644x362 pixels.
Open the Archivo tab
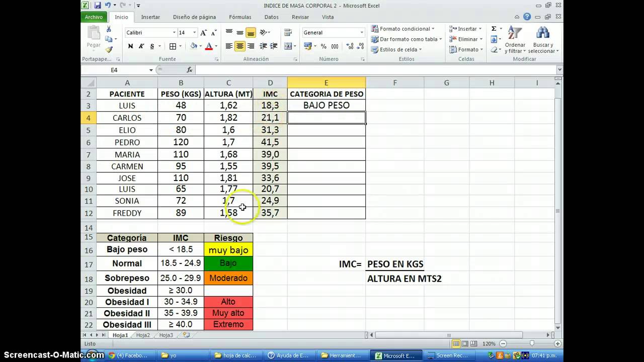click(x=94, y=17)
